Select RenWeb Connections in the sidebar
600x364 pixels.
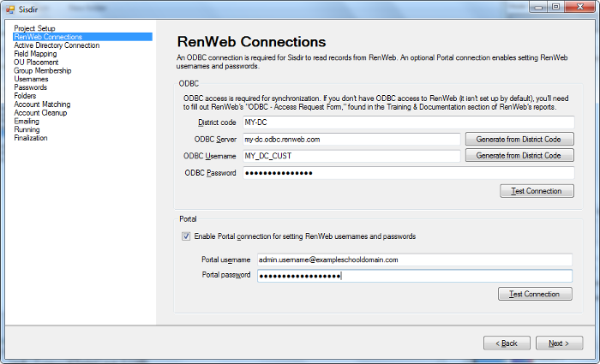[82, 37]
